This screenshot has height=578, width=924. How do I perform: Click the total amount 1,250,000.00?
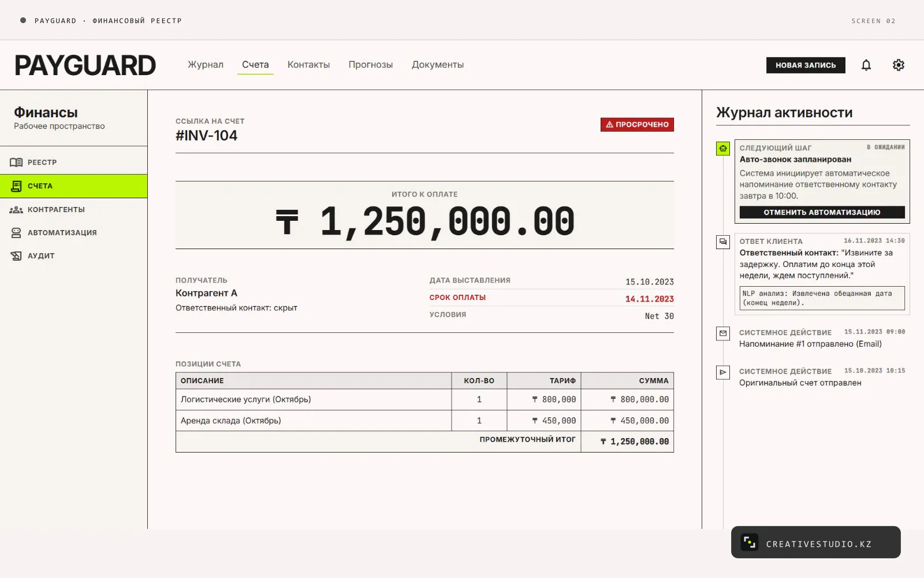coord(425,222)
